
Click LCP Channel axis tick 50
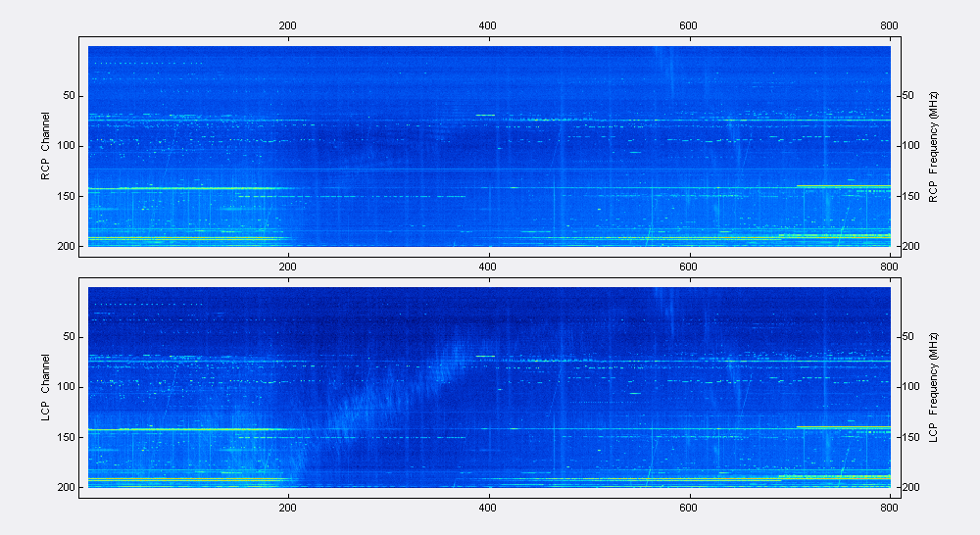(x=69, y=336)
